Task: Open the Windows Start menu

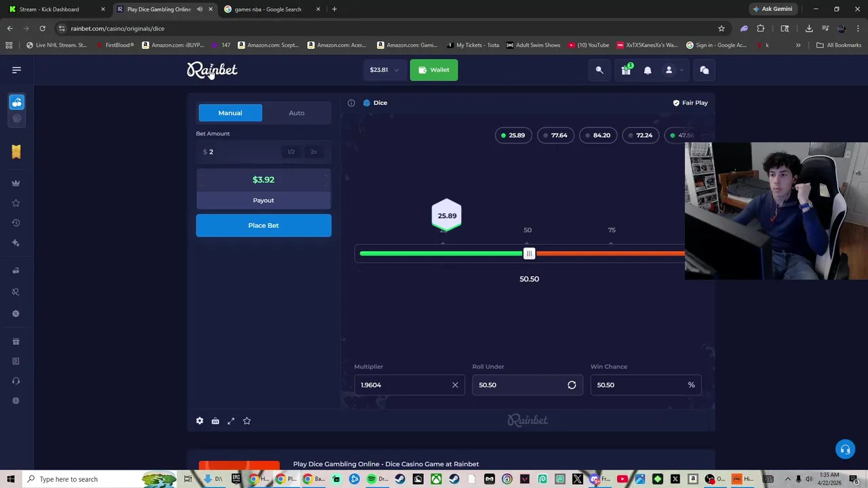Action: pos(10,479)
